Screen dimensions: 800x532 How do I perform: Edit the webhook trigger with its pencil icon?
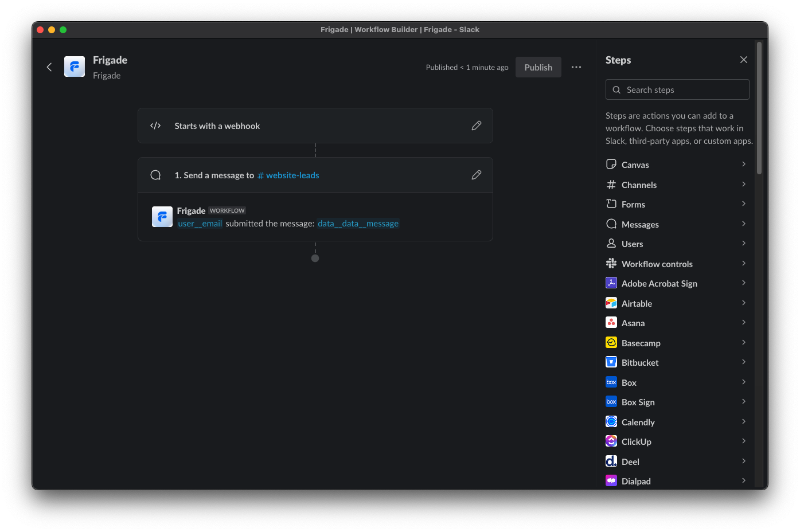477,126
